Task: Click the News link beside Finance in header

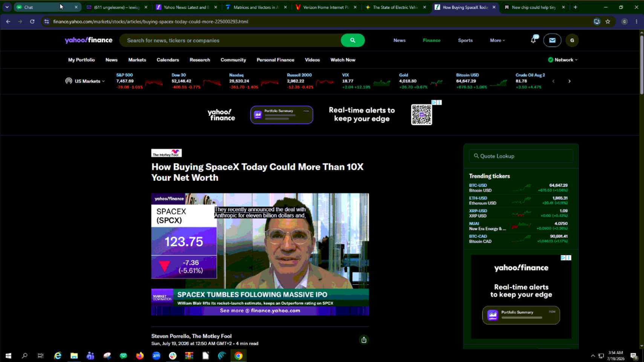Action: click(399, 40)
